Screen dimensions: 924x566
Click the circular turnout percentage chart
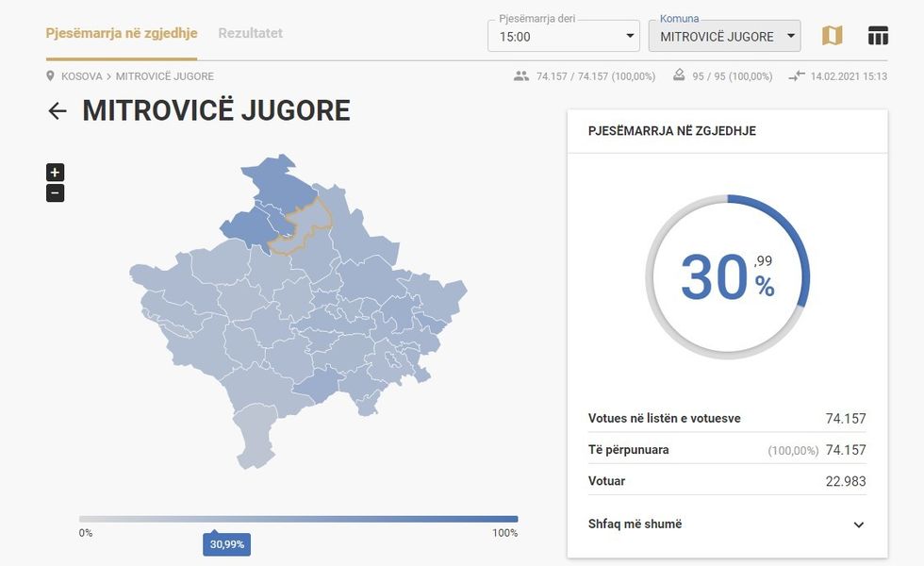click(726, 276)
